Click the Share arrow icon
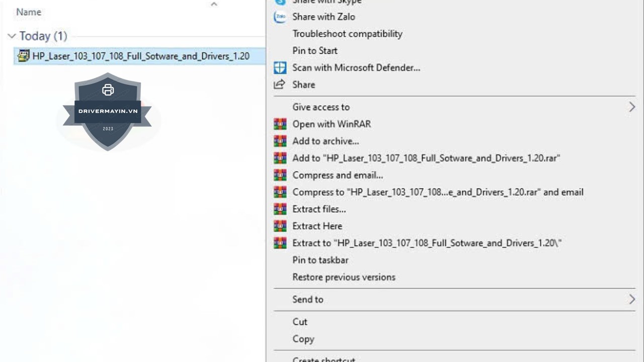The image size is (644, 362). [280, 84]
